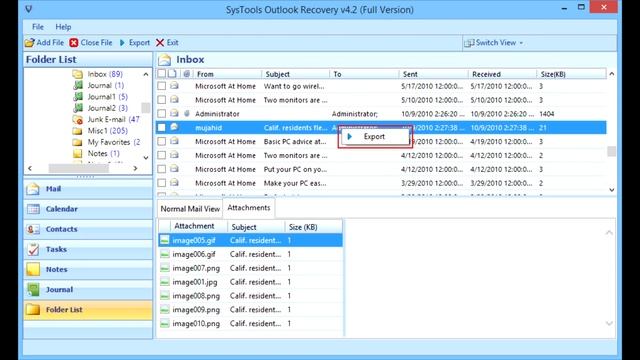
Task: Select the Notes (1) folder
Action: (104, 153)
